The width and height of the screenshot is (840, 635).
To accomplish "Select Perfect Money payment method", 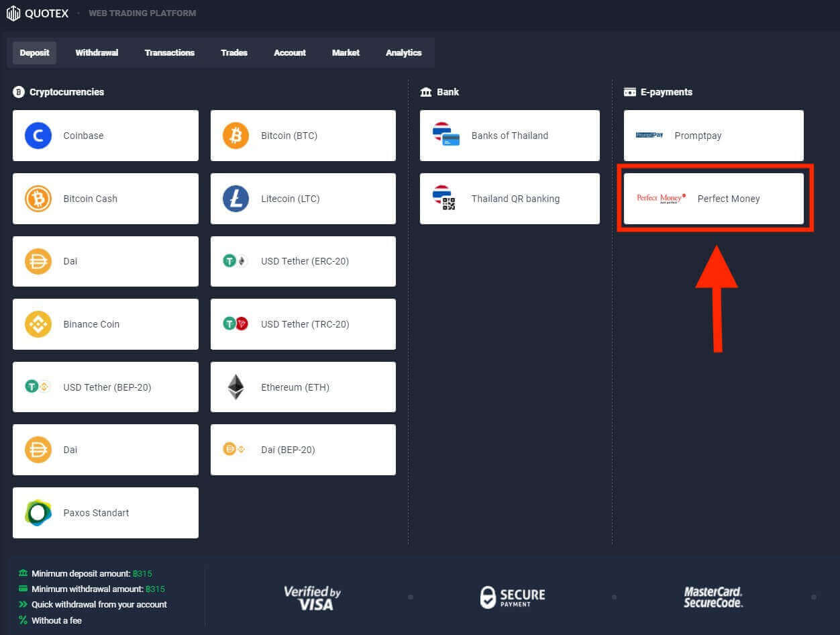I will pos(713,199).
